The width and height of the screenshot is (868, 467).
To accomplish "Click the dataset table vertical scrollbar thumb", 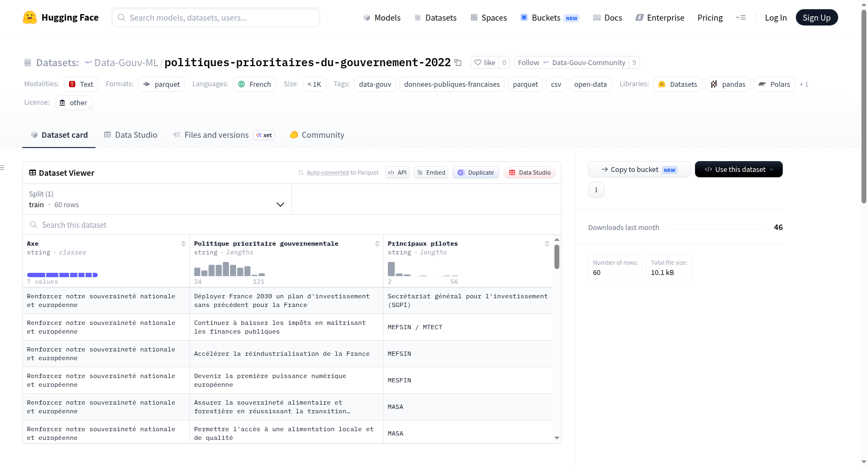I will pos(557,257).
